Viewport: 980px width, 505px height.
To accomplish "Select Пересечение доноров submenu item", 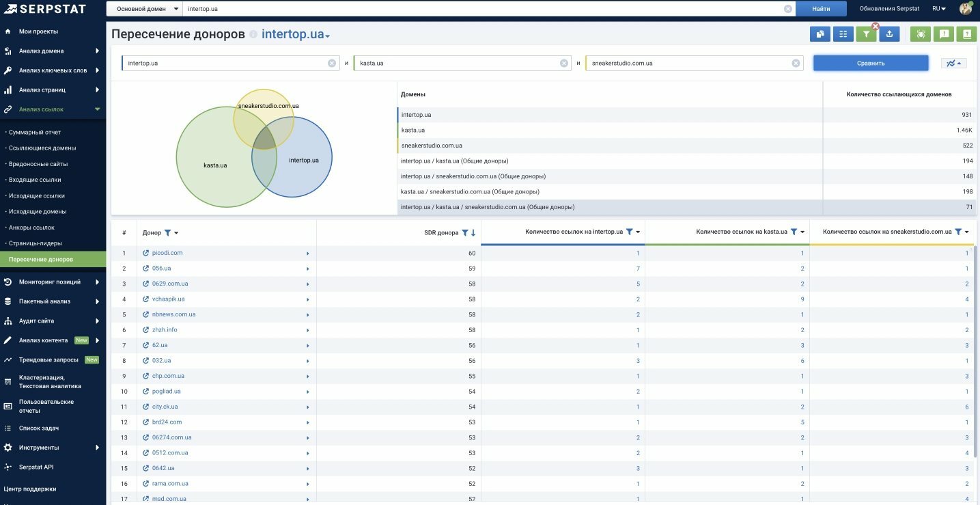I will [x=53, y=260].
